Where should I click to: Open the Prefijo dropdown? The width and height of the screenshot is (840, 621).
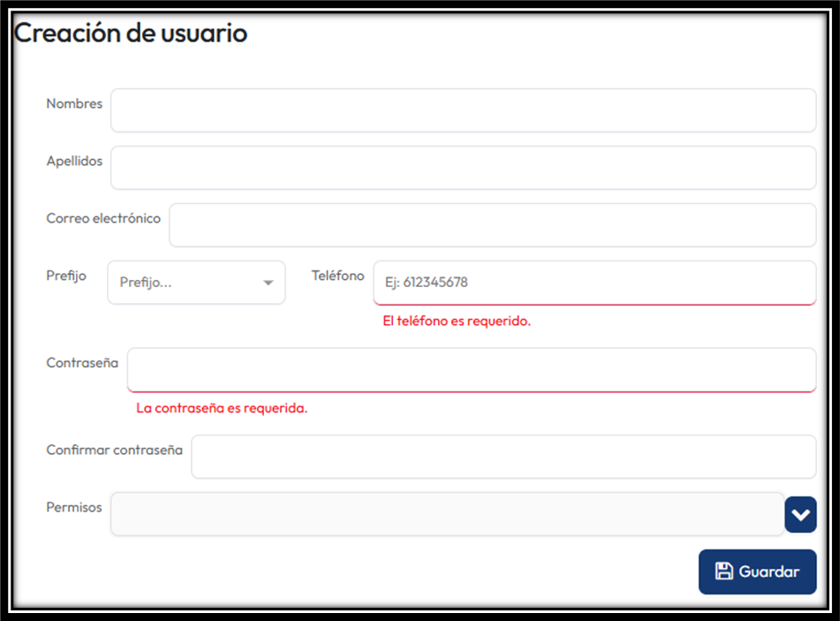195,283
